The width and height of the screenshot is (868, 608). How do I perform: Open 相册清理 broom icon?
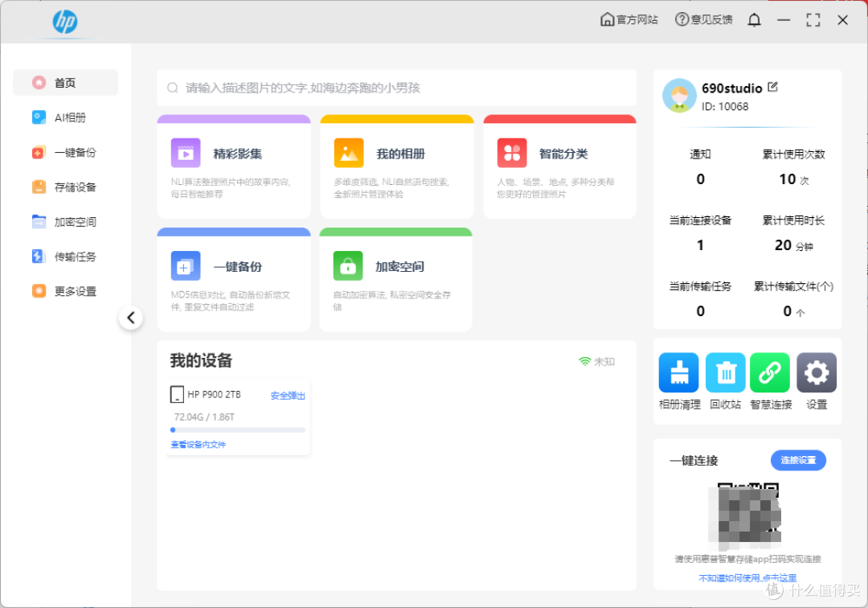678,372
